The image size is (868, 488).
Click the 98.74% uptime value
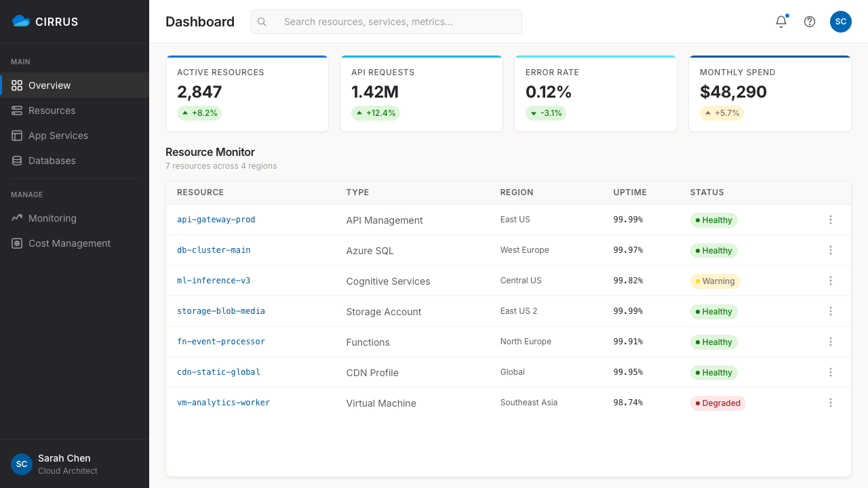tap(629, 403)
